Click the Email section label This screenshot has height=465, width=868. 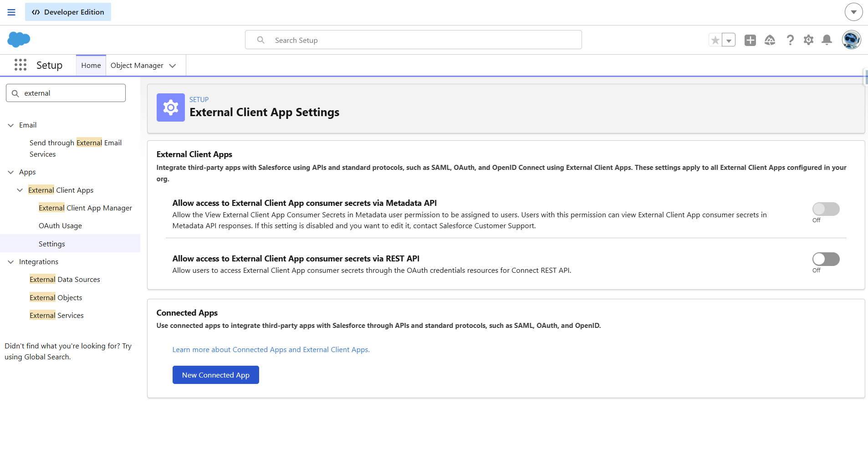pyautogui.click(x=28, y=125)
